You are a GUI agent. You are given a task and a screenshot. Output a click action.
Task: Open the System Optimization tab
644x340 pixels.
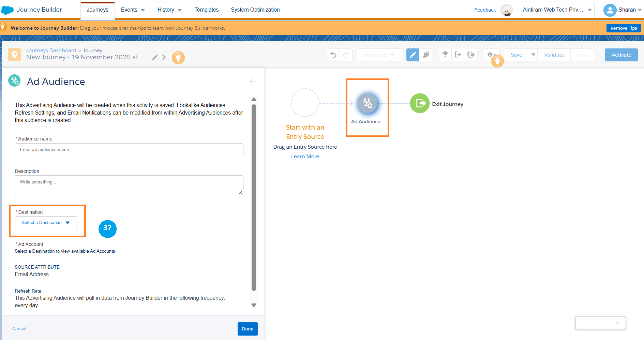255,10
